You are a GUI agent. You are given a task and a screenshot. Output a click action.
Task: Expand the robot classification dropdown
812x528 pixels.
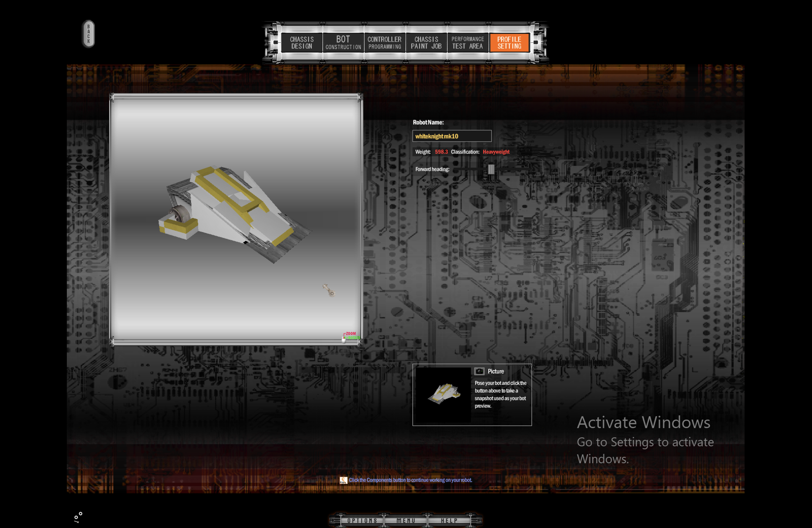[497, 152]
